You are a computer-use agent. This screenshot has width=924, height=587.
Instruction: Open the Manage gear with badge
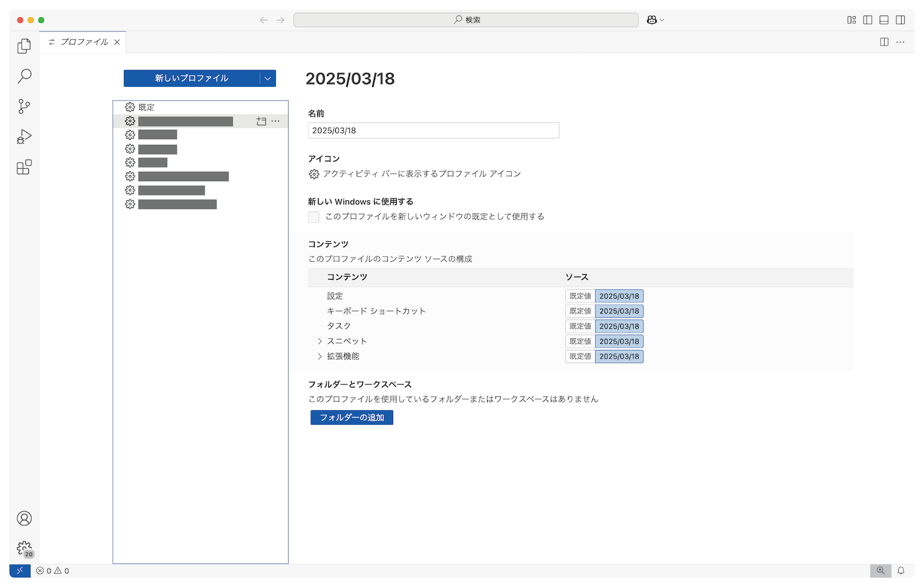(24, 548)
